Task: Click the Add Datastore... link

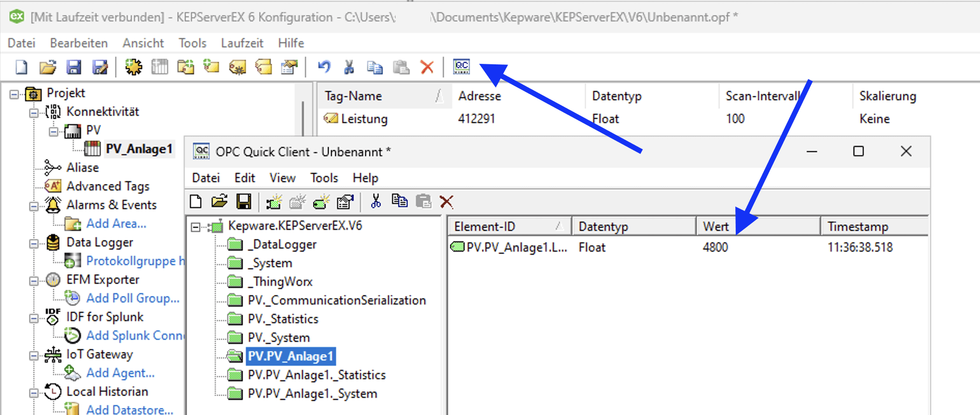Action: (x=130, y=409)
